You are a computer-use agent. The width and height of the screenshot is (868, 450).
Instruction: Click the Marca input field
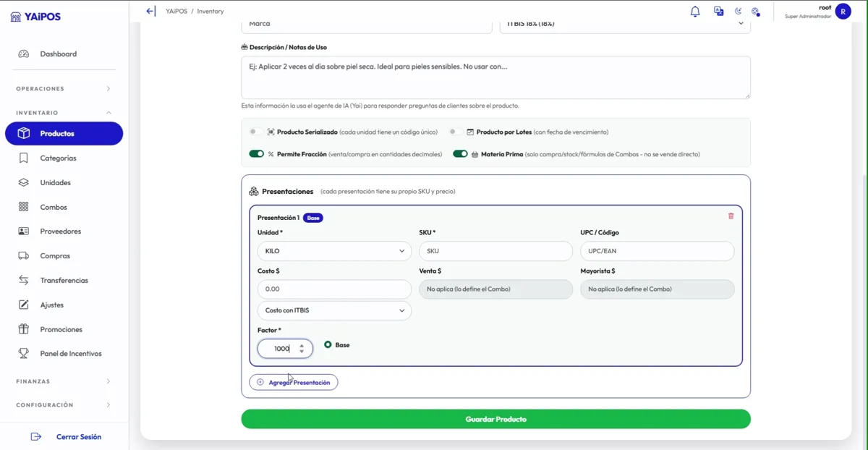click(x=367, y=26)
